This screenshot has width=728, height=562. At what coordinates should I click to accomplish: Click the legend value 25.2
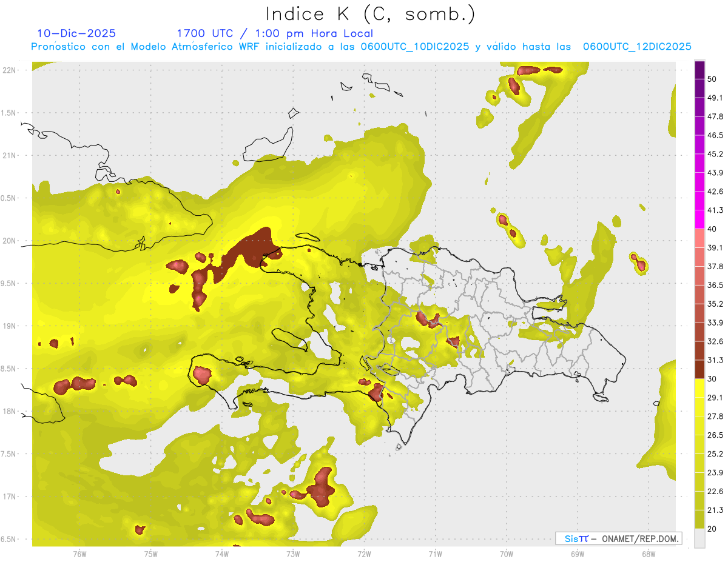pos(715,454)
